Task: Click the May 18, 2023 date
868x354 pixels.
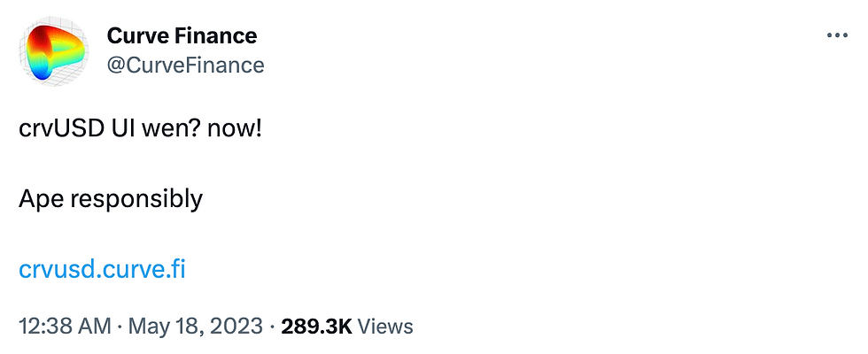Action: tap(195, 327)
